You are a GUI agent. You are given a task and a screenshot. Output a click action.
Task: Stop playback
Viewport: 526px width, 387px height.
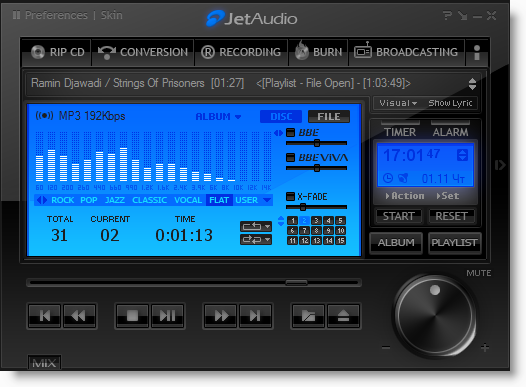coord(133,316)
